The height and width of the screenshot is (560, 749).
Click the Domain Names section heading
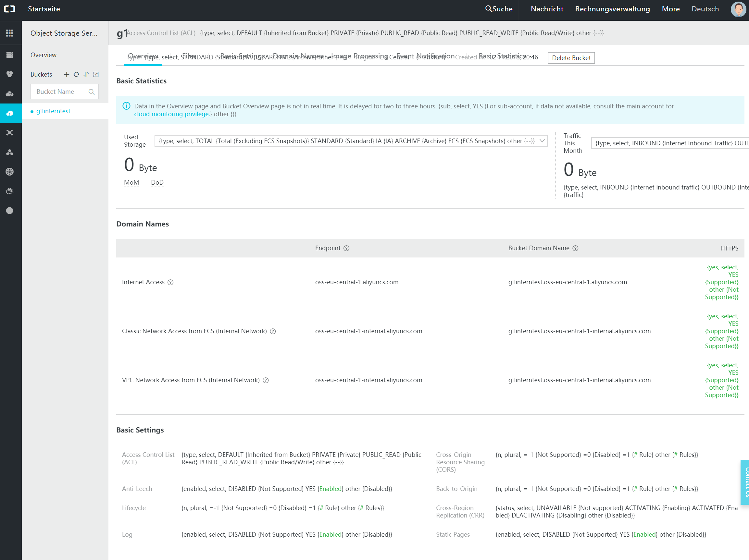point(143,224)
